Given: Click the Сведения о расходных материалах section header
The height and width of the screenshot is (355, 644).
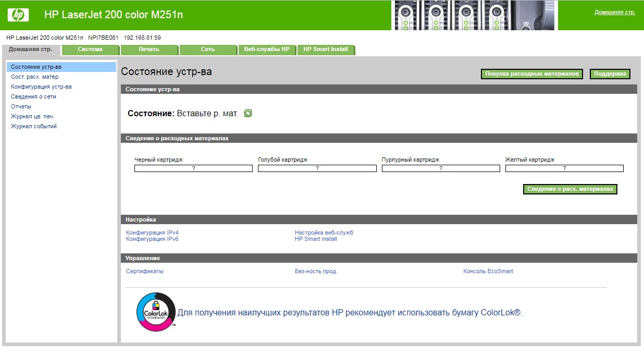Looking at the screenshot, I should point(379,138).
